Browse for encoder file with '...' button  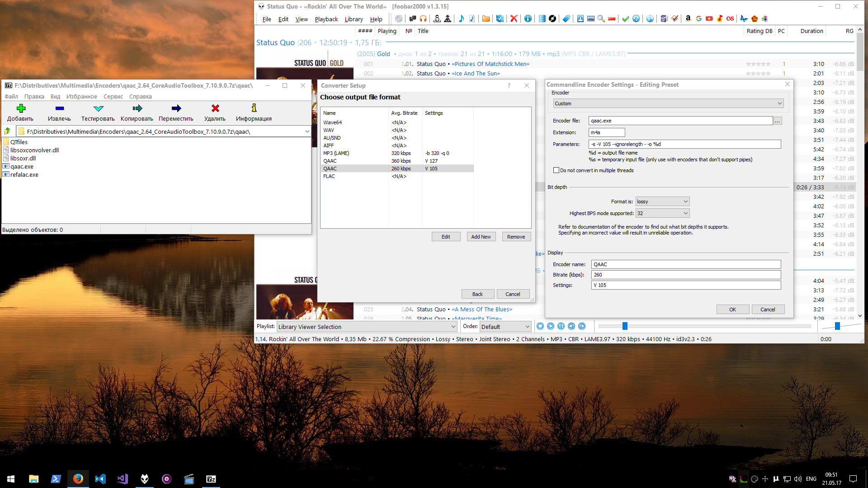[778, 121]
